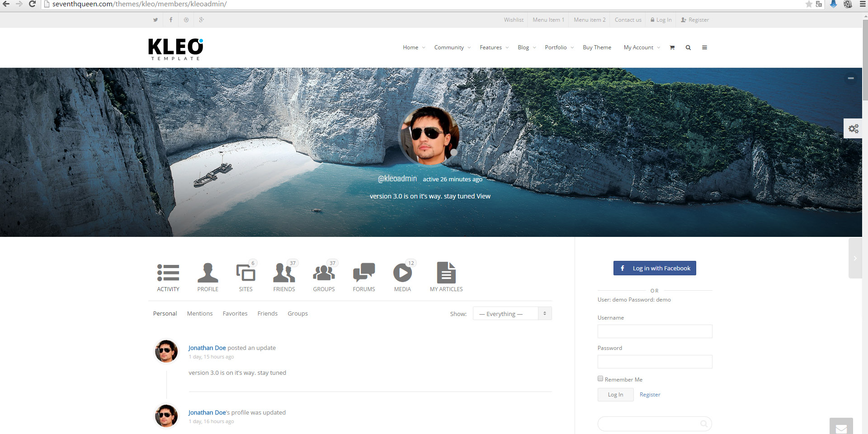Open the Chrome browser menu
Viewport: 868px width, 434px height.
click(x=862, y=4)
